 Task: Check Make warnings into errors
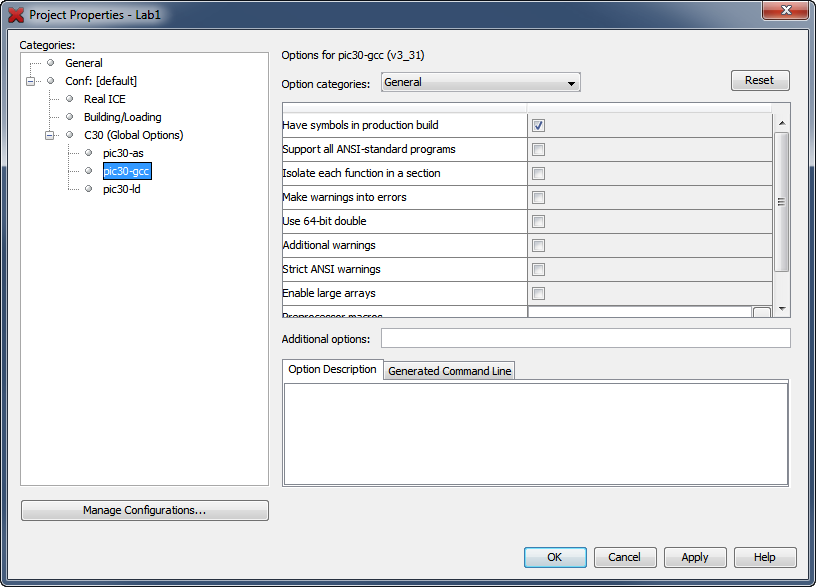[537, 197]
